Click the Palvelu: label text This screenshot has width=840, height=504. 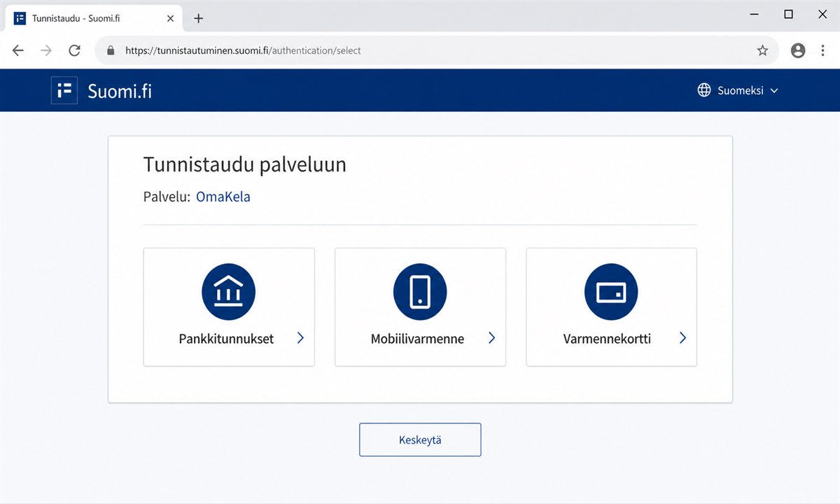pos(167,197)
